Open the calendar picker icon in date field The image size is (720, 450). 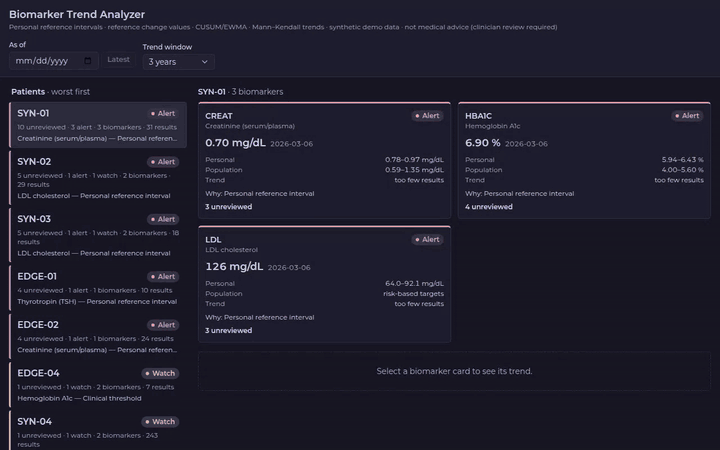[88, 61]
